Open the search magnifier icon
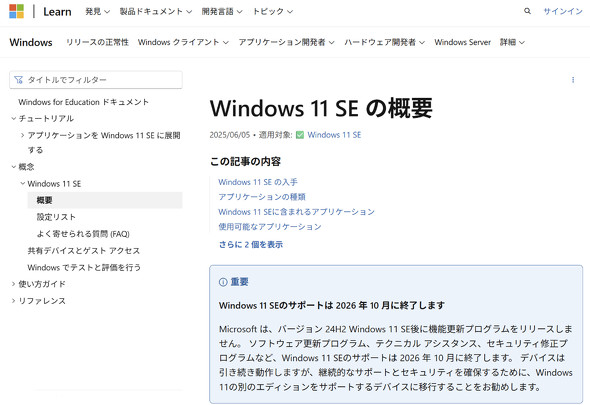Screen dimensions: 590x405 527,11
